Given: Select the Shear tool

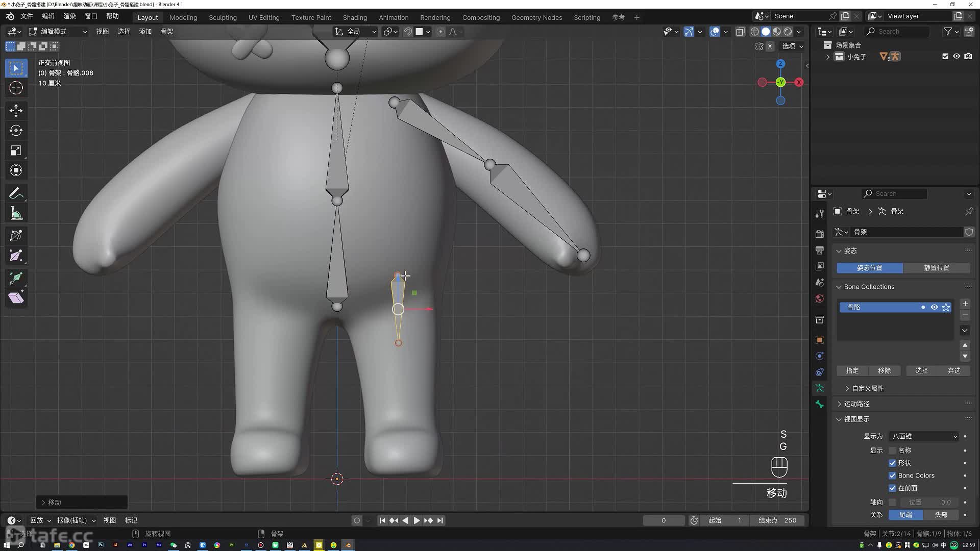Looking at the screenshot, I should tap(16, 298).
